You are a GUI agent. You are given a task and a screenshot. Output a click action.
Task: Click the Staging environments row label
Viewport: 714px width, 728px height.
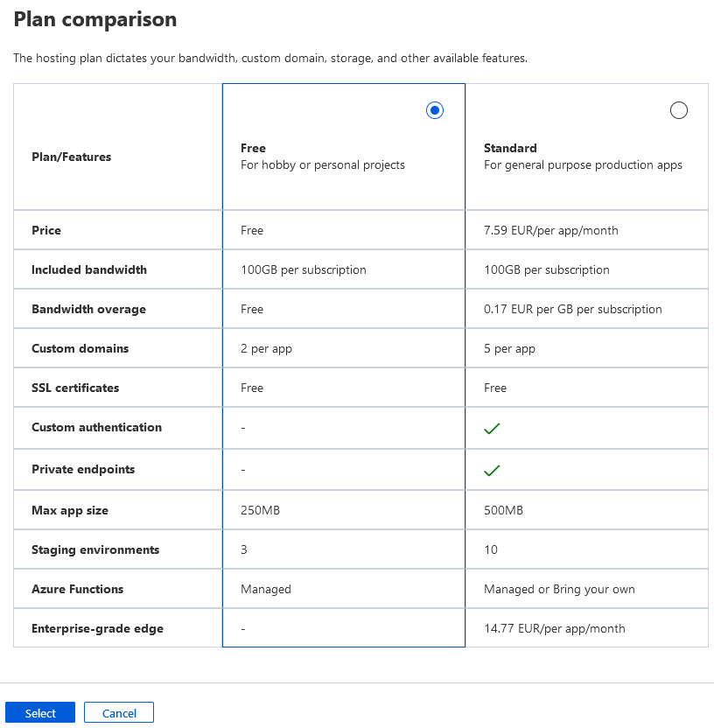95,550
